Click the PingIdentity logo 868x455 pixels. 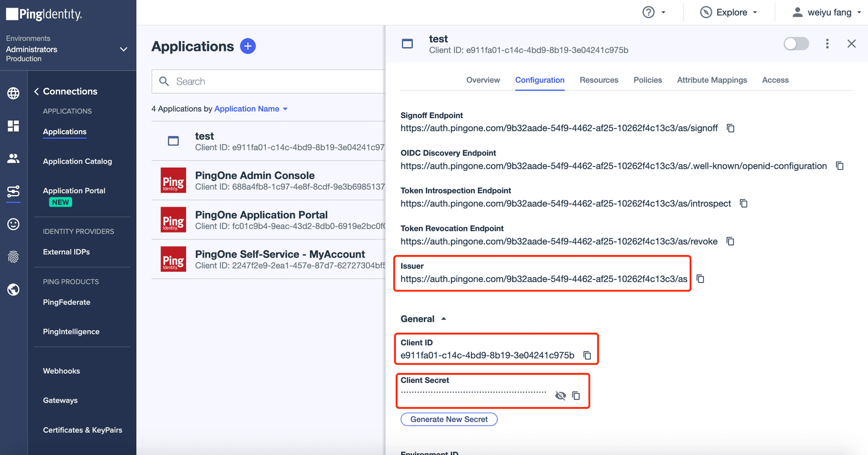click(44, 14)
